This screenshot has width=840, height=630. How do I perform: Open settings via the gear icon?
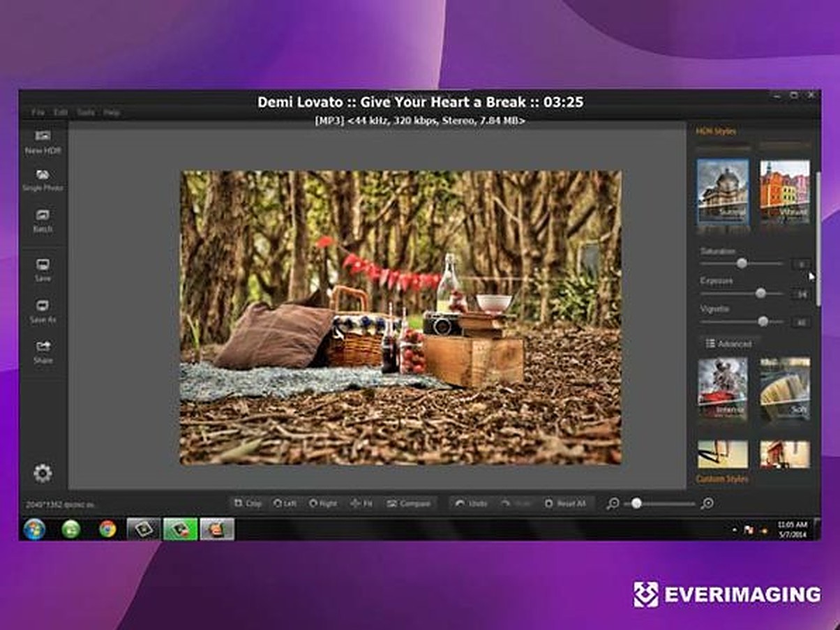click(x=43, y=474)
